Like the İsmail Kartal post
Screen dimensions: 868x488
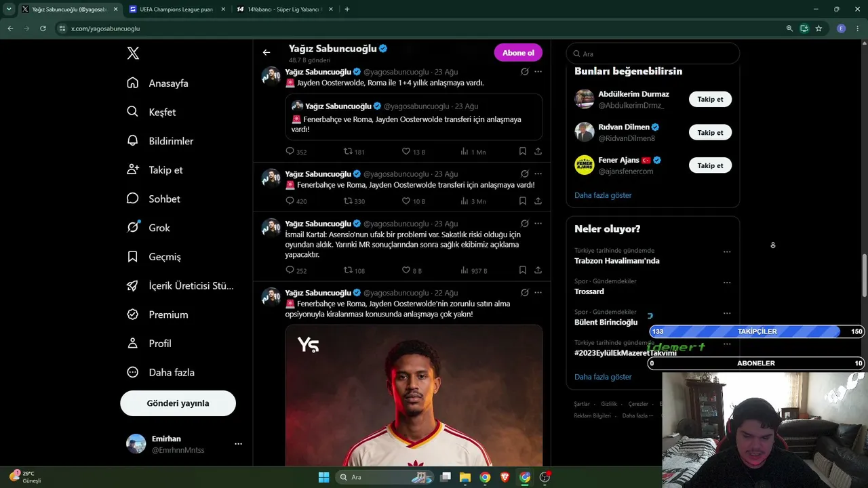(412, 270)
